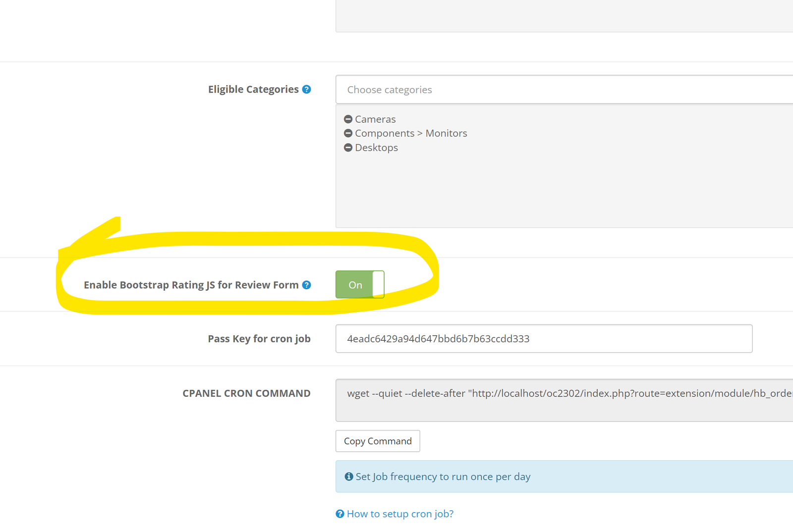The width and height of the screenshot is (793, 532).
Task: Remove Desktops category with minus icon
Action: click(348, 148)
